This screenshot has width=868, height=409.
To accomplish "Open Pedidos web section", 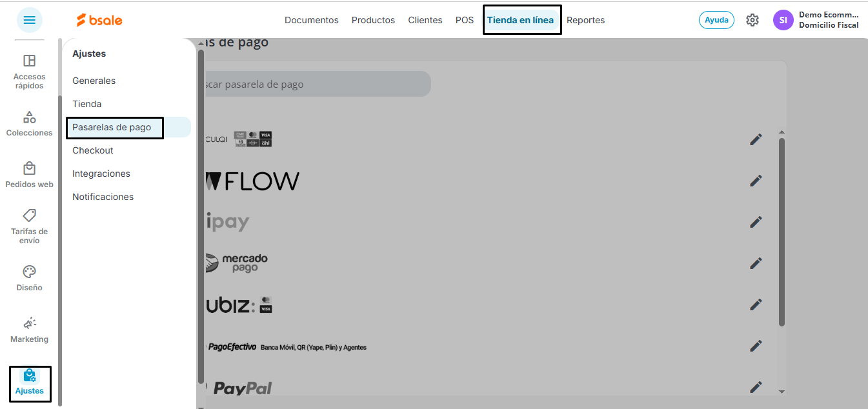I will point(30,175).
